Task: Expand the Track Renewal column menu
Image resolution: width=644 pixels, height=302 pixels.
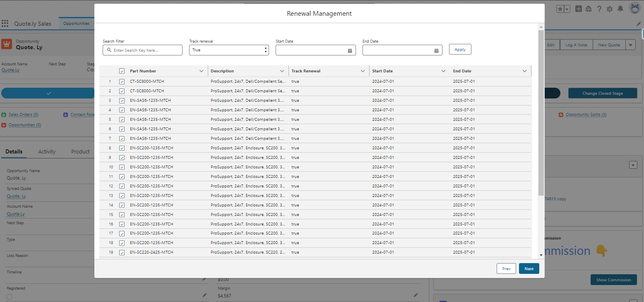Action: pyautogui.click(x=363, y=71)
